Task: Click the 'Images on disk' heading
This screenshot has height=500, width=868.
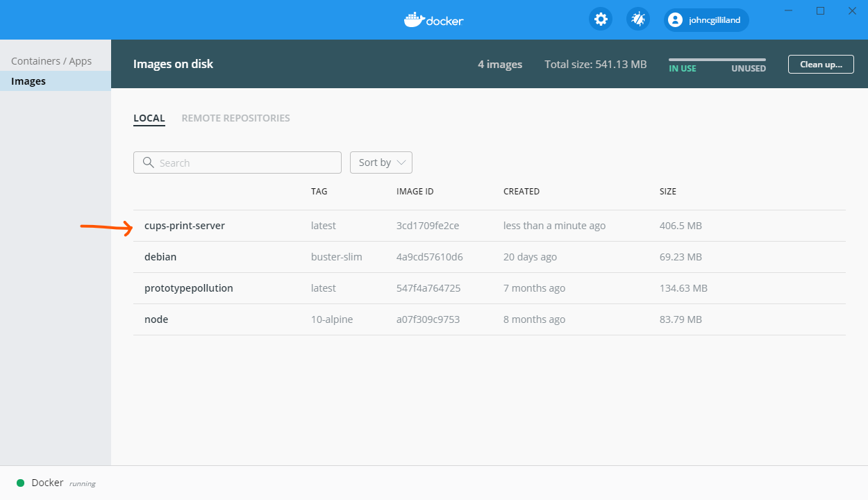Action: pyautogui.click(x=173, y=64)
